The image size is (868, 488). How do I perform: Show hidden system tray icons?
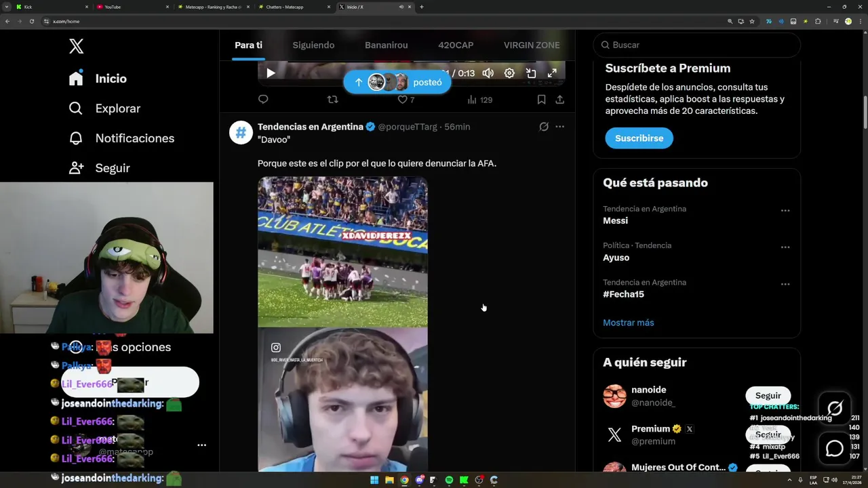pos(789,480)
